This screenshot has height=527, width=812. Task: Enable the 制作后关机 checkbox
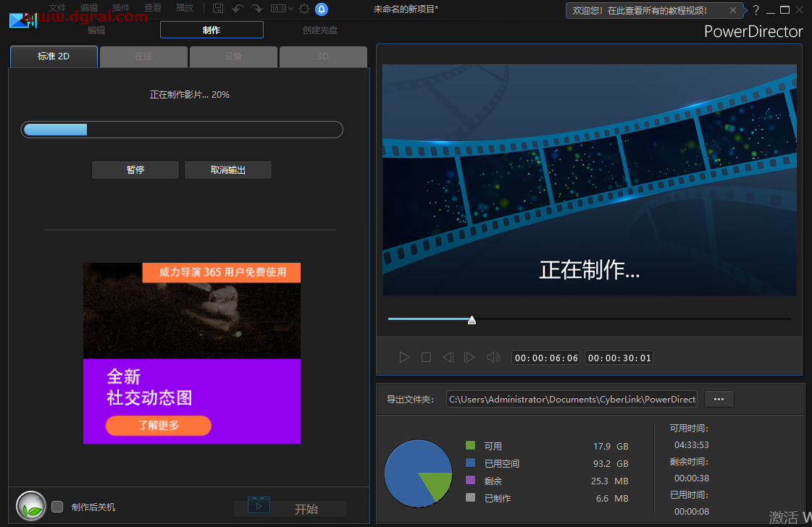[x=57, y=507]
